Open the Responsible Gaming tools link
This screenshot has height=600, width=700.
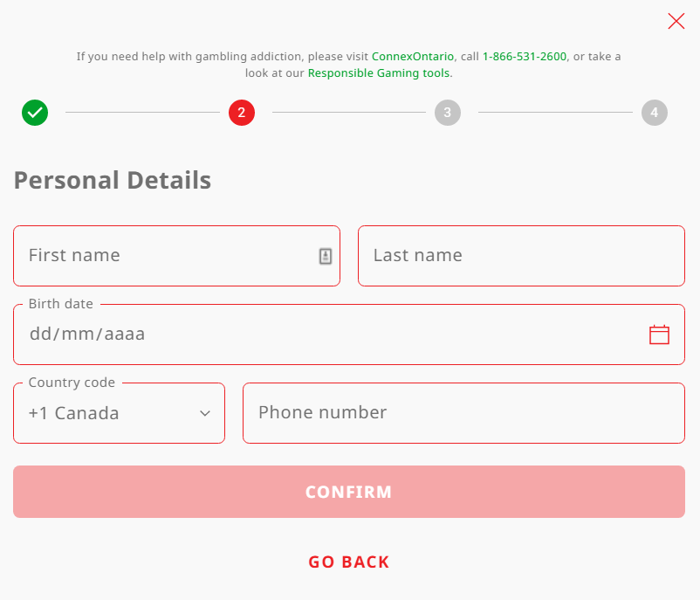tap(379, 72)
